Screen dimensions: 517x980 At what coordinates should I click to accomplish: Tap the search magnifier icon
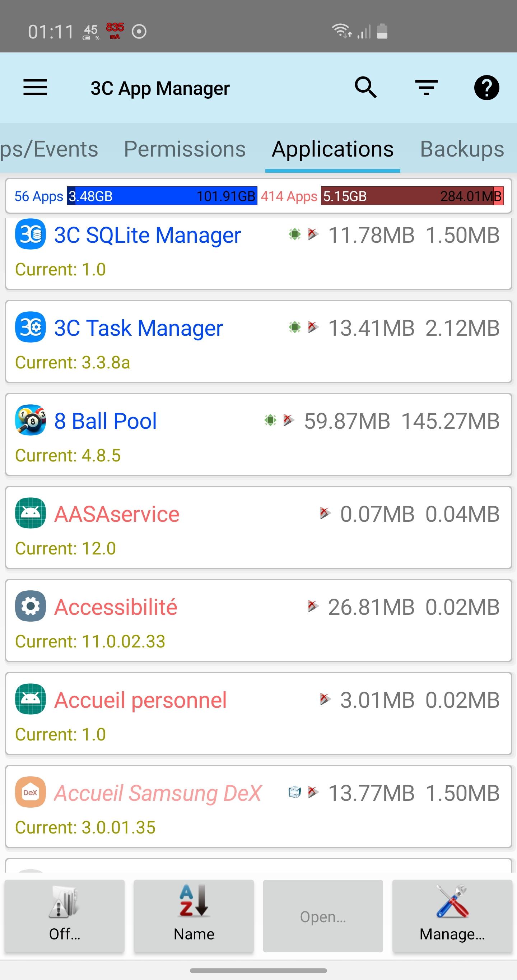coord(365,88)
